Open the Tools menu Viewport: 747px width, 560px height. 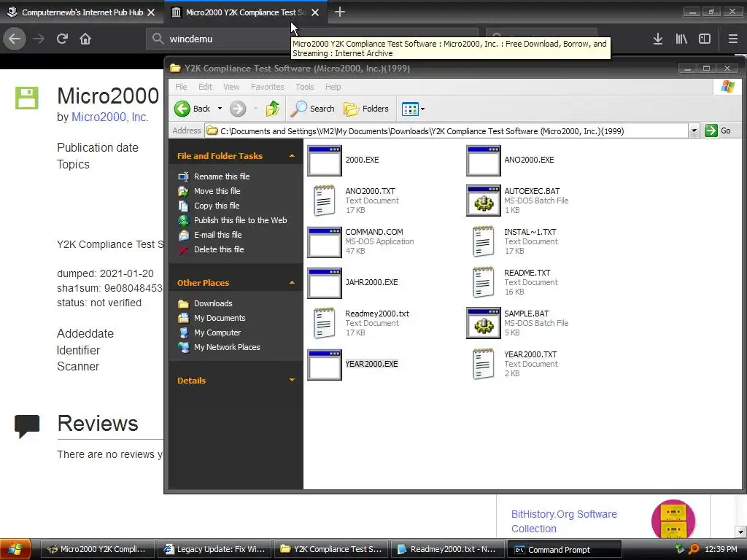[304, 87]
